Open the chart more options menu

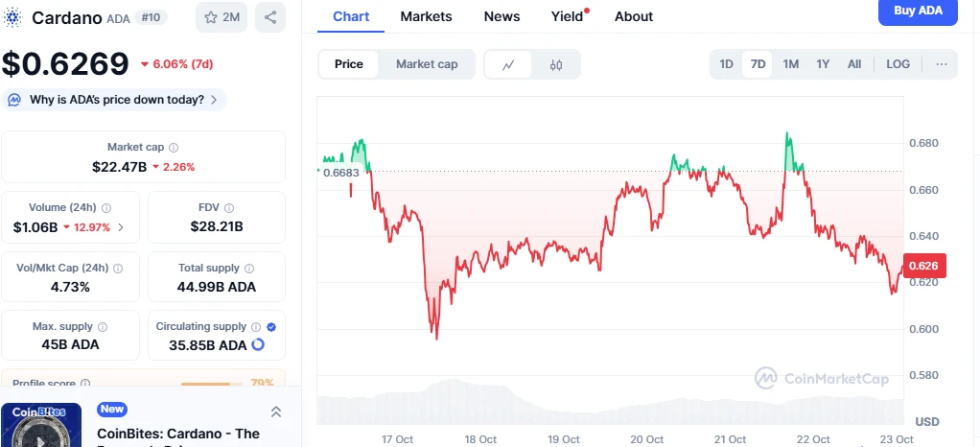click(941, 64)
